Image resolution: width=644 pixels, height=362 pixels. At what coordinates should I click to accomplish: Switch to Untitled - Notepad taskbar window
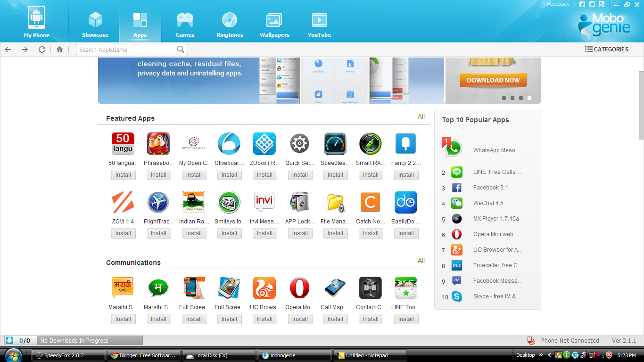(370, 355)
